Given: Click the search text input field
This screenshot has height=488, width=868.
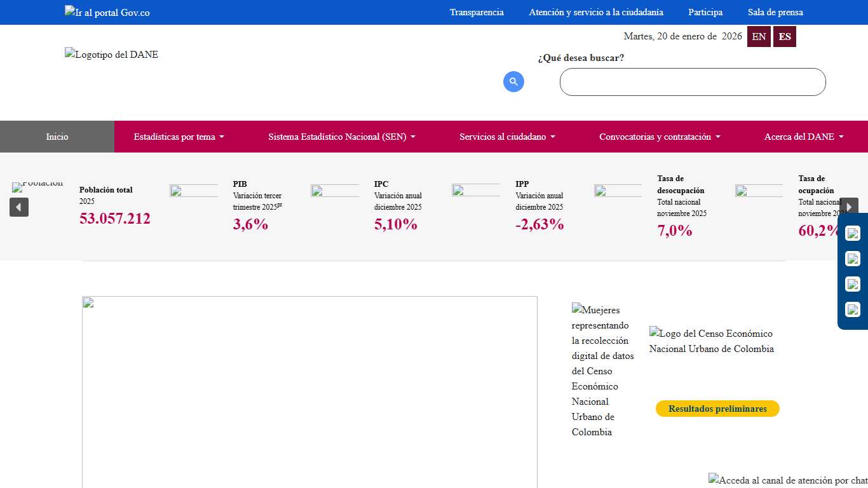Looking at the screenshot, I should coord(693,82).
